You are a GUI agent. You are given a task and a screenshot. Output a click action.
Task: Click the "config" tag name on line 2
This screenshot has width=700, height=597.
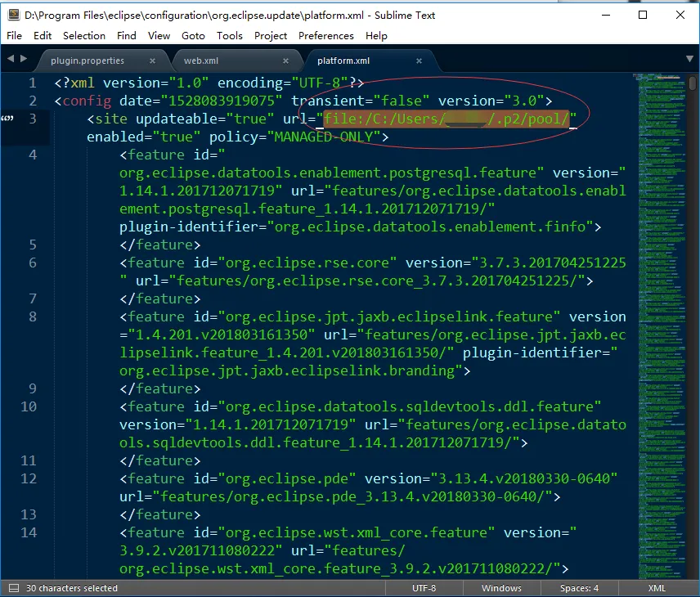tap(87, 101)
